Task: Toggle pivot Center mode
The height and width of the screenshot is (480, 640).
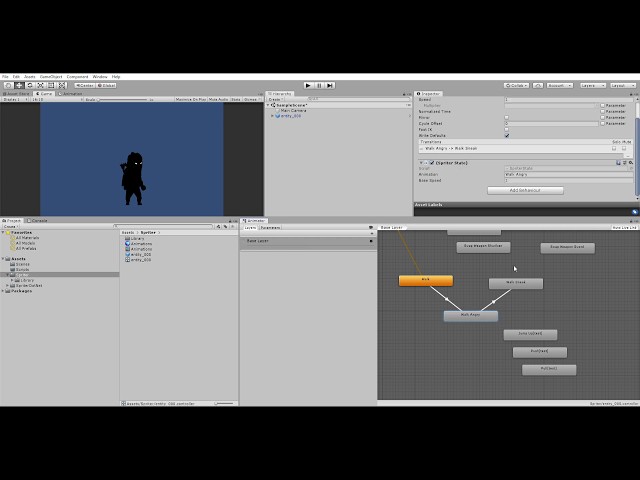Action: pos(85,85)
